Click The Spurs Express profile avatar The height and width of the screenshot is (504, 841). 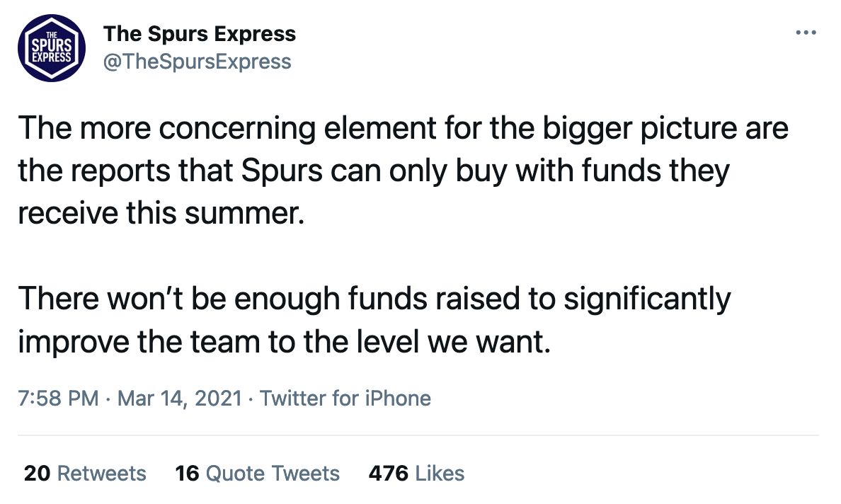click(x=51, y=47)
